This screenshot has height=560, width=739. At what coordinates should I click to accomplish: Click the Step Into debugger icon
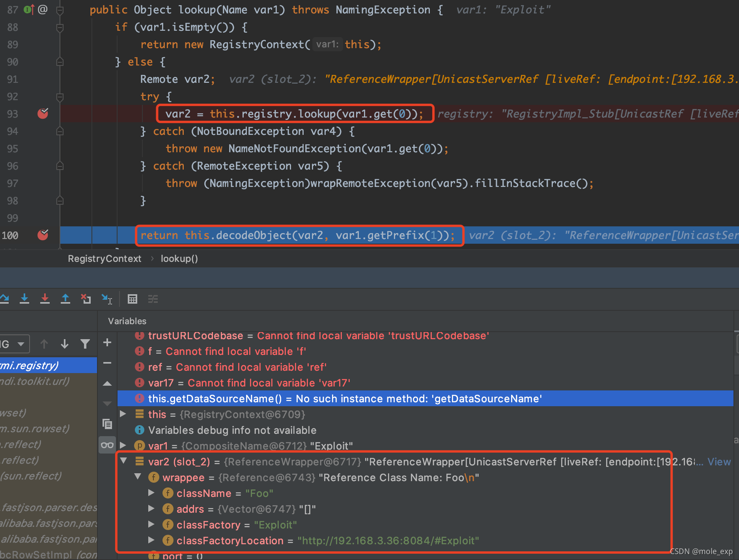(x=24, y=299)
